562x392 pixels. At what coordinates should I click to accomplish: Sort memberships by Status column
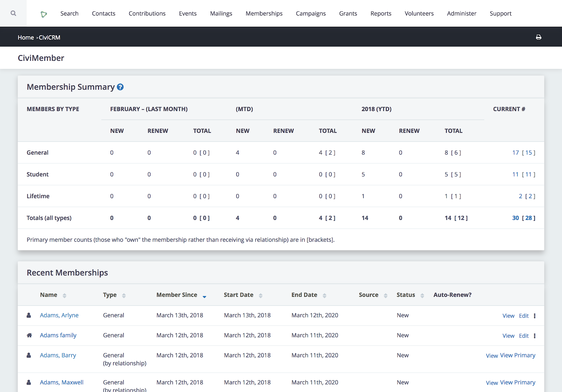pos(422,296)
